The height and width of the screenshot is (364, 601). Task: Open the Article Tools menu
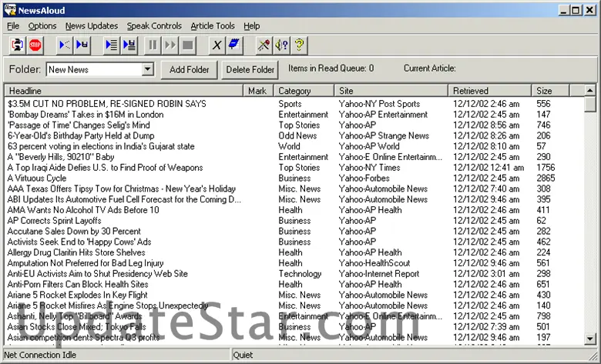213,26
